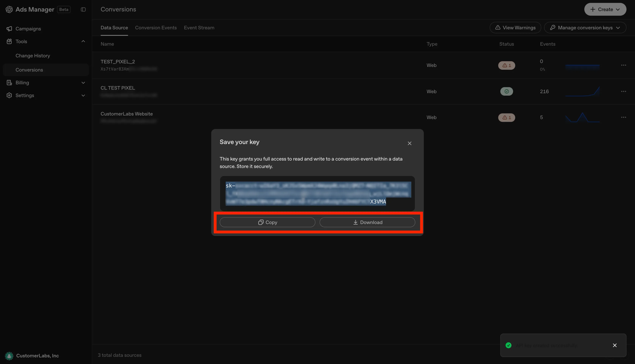Click the Copy key button
The width and height of the screenshot is (635, 364).
pyautogui.click(x=267, y=222)
